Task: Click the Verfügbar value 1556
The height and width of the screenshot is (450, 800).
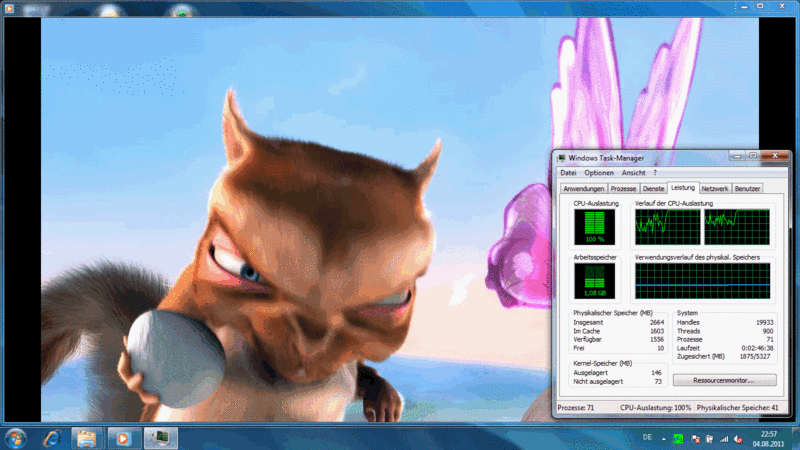Action: pyautogui.click(x=657, y=339)
